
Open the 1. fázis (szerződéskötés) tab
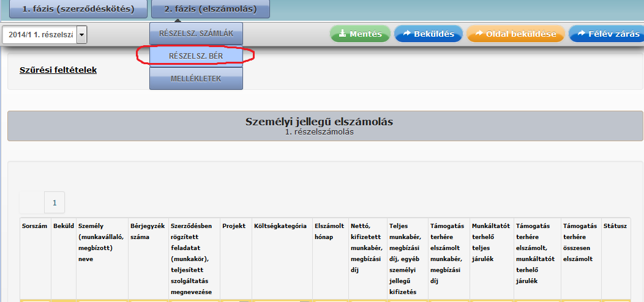78,9
